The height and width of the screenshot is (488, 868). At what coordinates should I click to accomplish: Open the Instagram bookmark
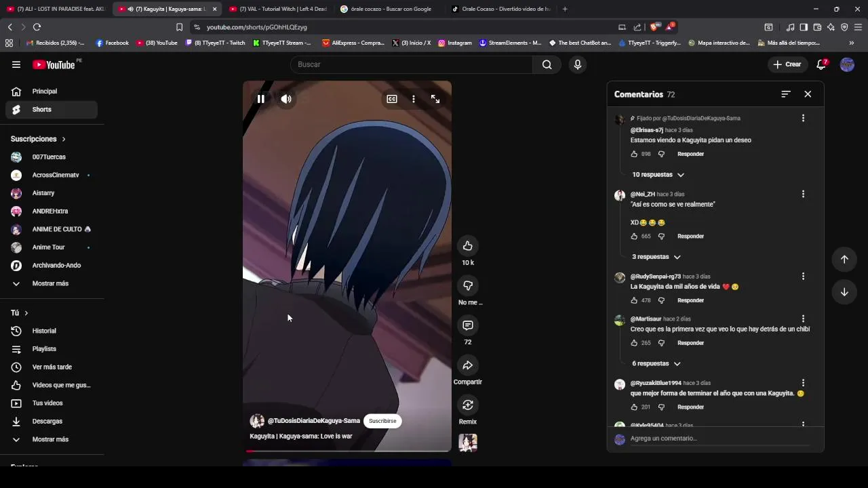pos(455,43)
